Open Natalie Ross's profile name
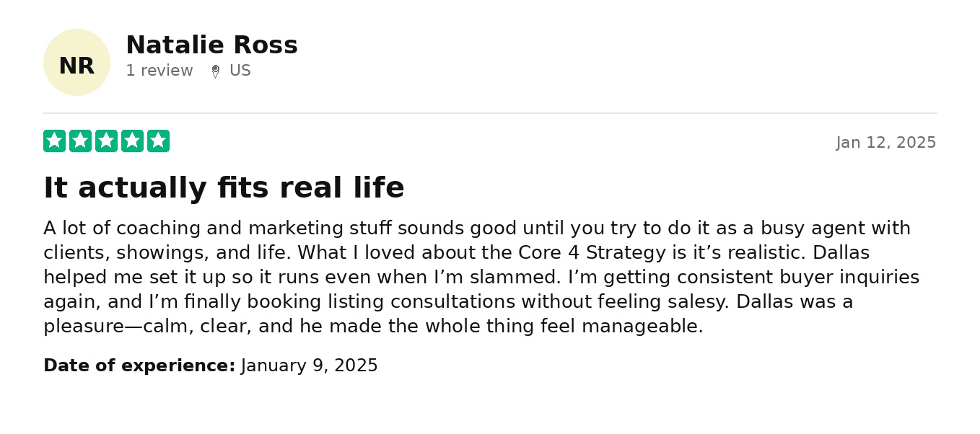 pos(211,45)
